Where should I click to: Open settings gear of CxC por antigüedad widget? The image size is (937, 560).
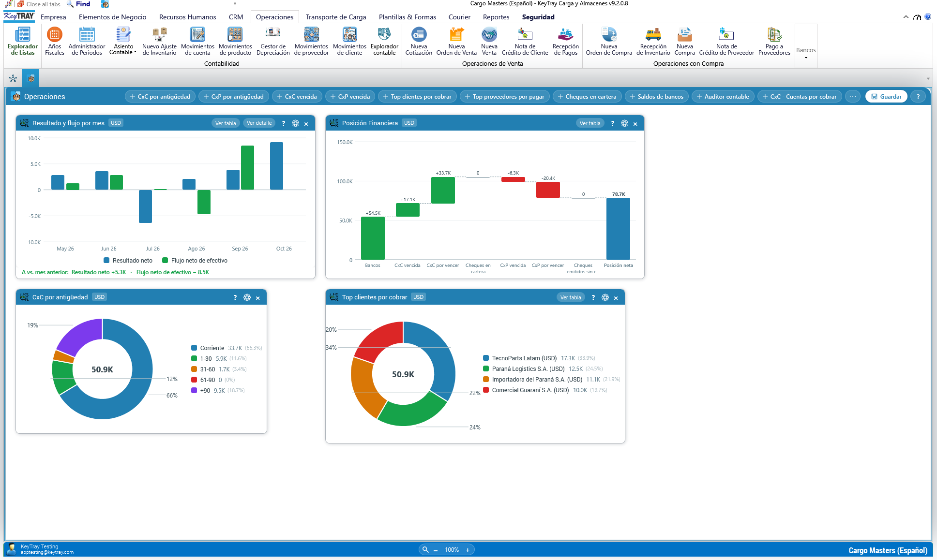247,297
